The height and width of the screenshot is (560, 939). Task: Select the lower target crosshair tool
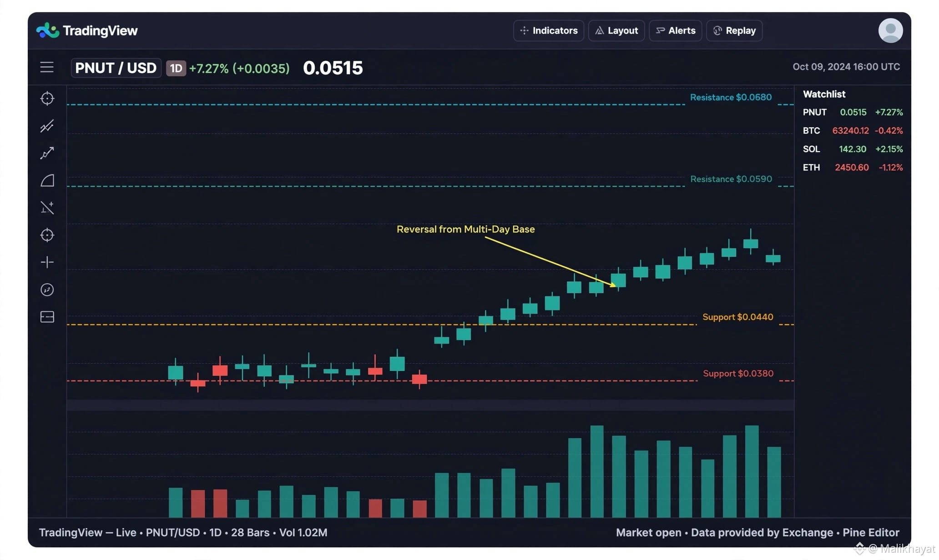47,235
